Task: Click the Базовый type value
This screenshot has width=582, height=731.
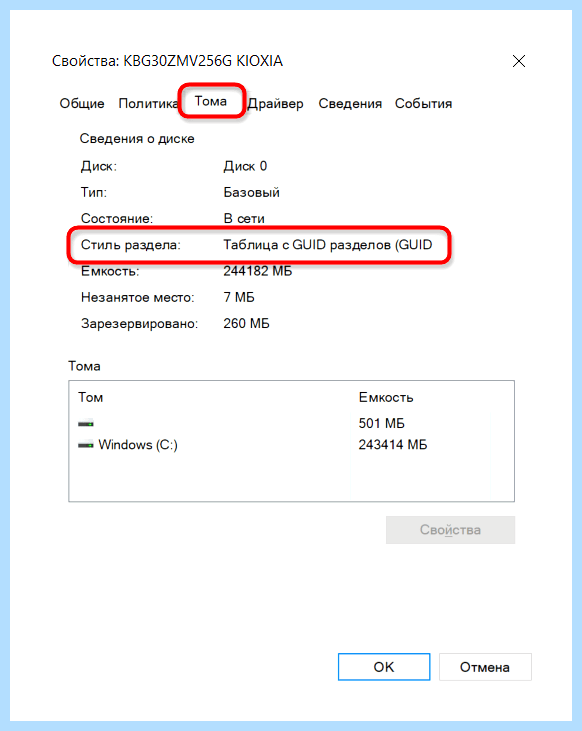Action: tap(251, 192)
